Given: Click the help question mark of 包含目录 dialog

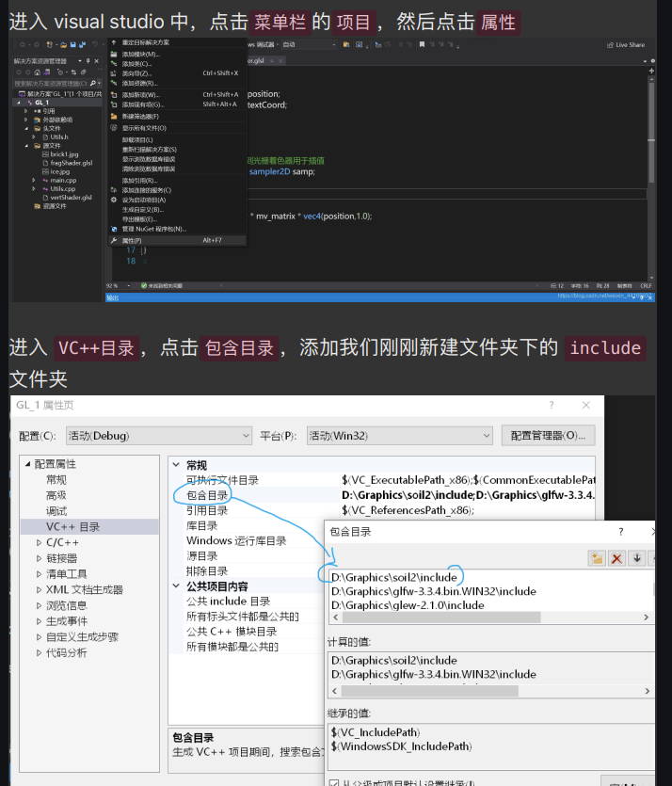Looking at the screenshot, I should coord(621,532).
